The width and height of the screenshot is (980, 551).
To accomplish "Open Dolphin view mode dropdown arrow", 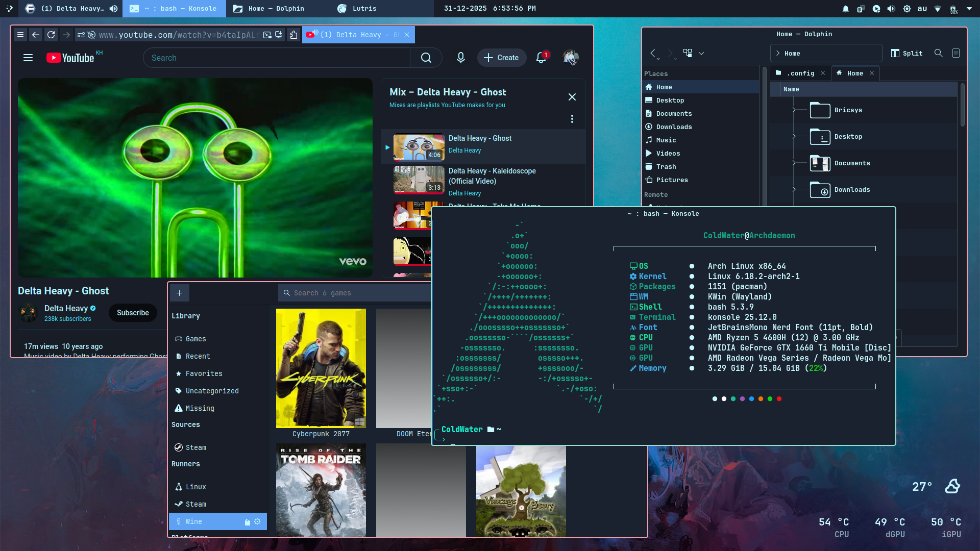I will click(701, 53).
